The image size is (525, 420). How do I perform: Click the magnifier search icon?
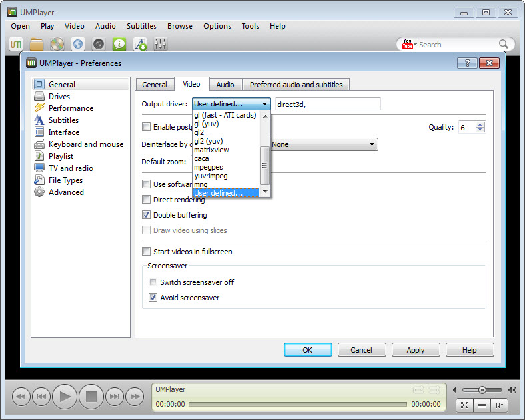tap(503, 44)
